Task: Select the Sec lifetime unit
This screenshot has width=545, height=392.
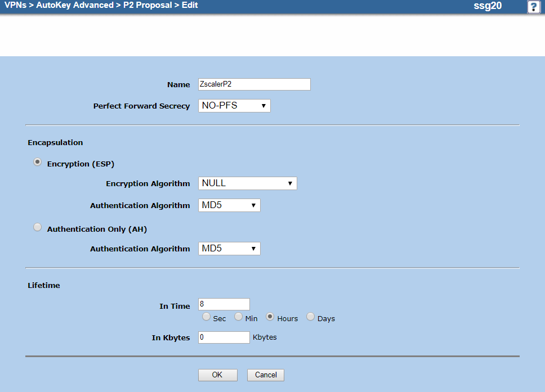Action: pos(207,317)
